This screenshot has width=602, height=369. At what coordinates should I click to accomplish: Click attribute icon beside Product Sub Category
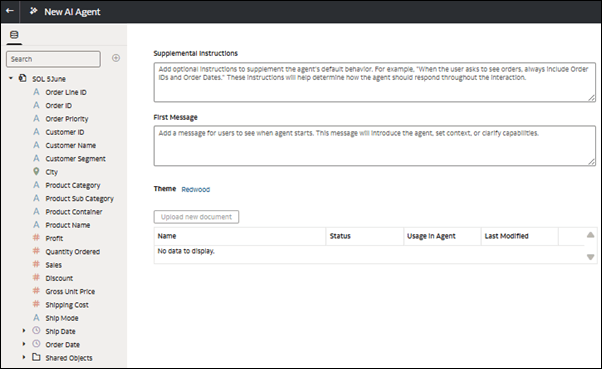tap(36, 198)
